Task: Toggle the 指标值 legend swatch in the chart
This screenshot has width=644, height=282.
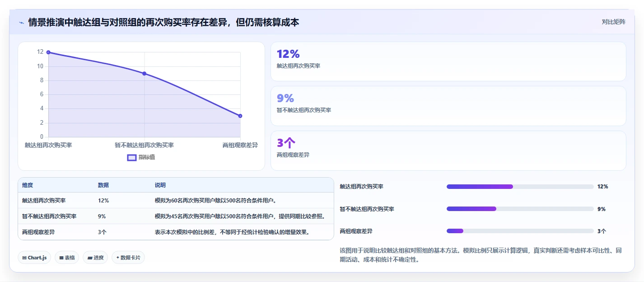Action: point(132,157)
